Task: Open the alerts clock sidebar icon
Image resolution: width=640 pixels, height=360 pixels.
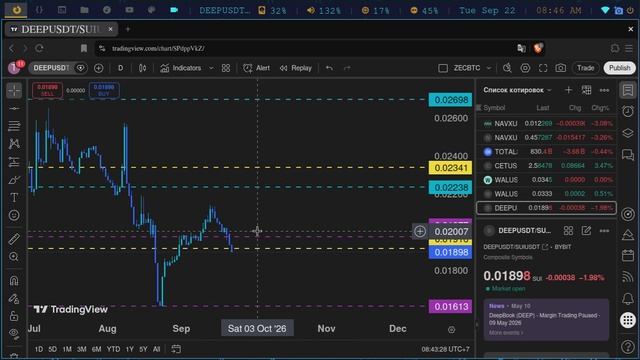Action: coord(628,111)
